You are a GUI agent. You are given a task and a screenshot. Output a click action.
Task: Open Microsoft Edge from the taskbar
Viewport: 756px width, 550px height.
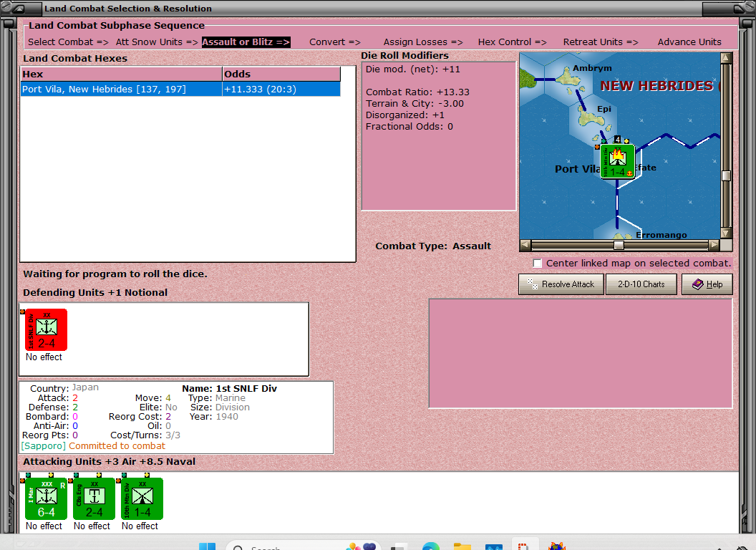(430, 546)
